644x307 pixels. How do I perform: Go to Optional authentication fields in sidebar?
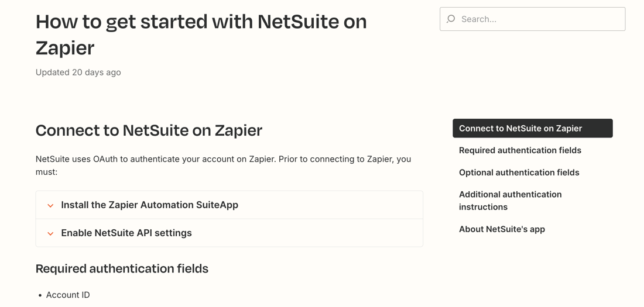click(519, 173)
